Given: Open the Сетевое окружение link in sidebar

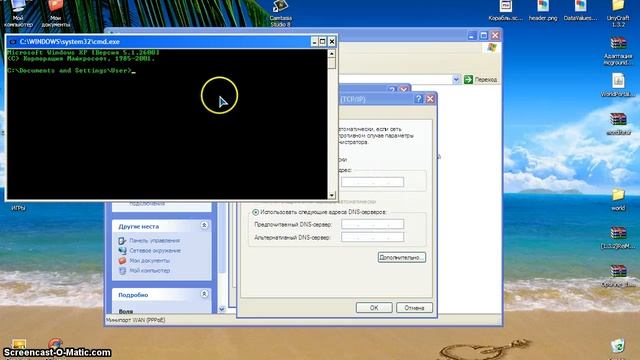Looking at the screenshot, I should 155,250.
